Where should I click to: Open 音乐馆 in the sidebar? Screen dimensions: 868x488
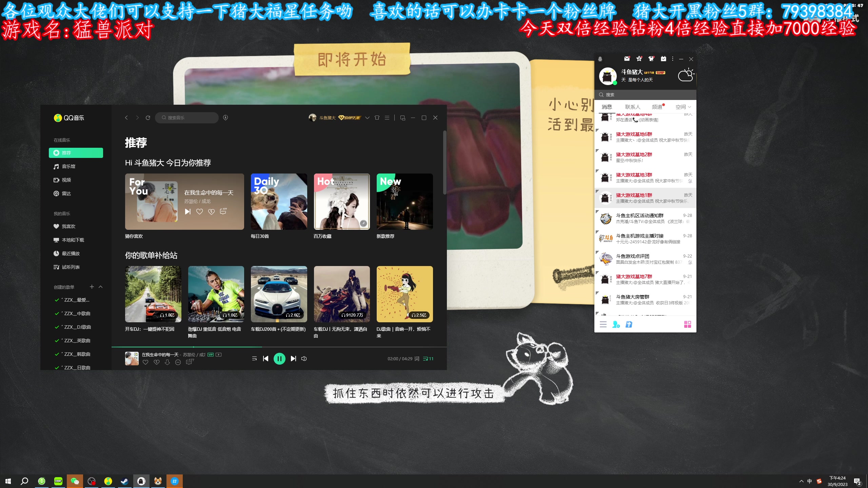[76, 166]
